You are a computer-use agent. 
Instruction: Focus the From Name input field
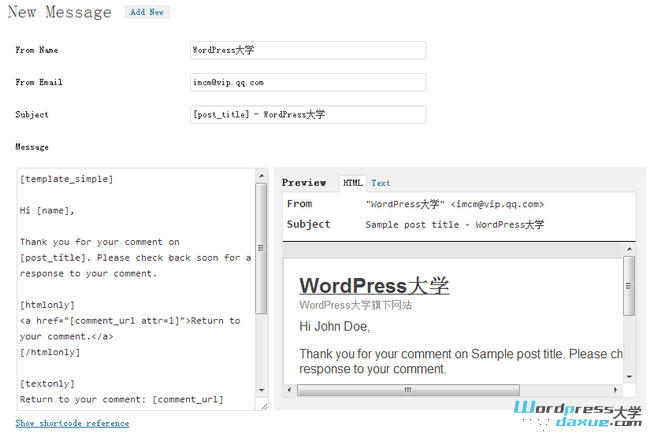308,50
